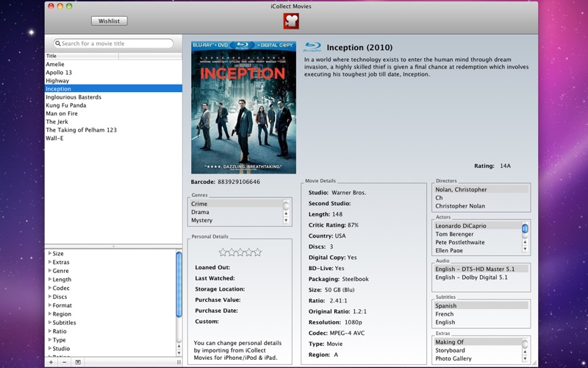This screenshot has width=588, height=368.
Task: Select Spanish in the Subtitles list
Action: tap(481, 305)
